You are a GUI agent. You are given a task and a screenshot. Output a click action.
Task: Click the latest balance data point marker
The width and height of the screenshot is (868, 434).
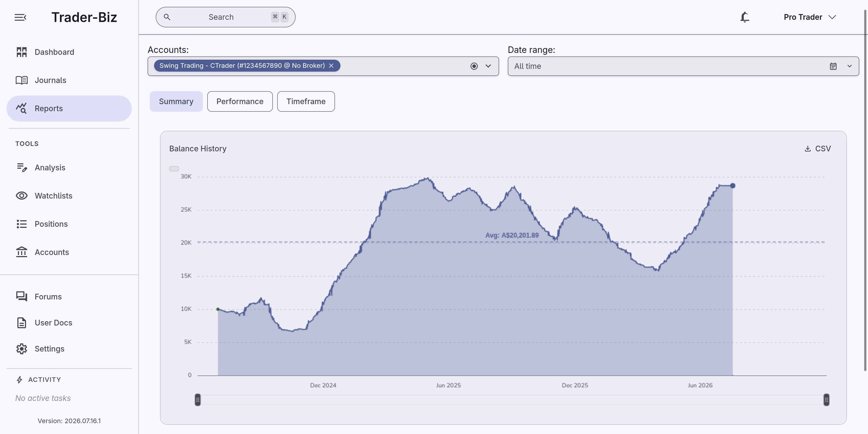tap(733, 186)
